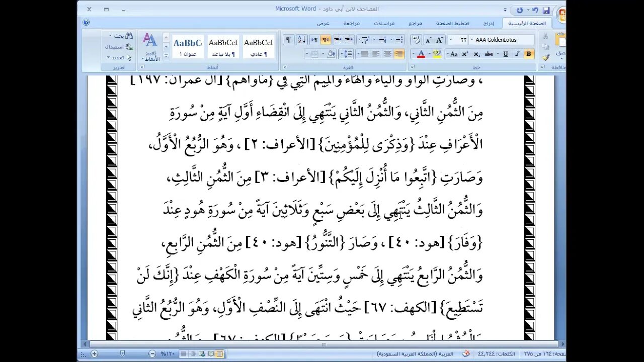
Task: Click the spelling check status icon
Action: (x=466, y=354)
